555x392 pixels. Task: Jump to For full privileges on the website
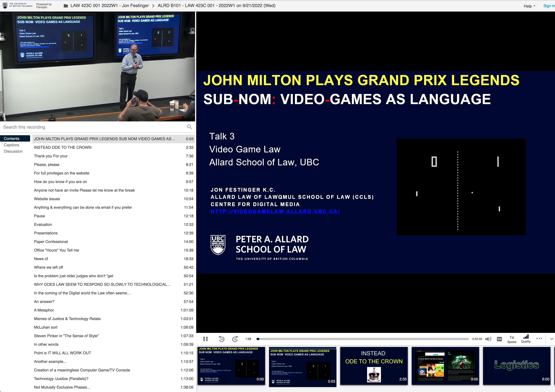click(x=114, y=173)
